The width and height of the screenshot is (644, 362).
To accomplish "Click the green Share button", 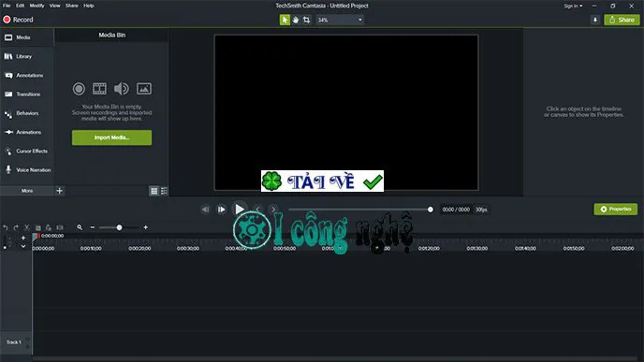I will click(x=622, y=20).
